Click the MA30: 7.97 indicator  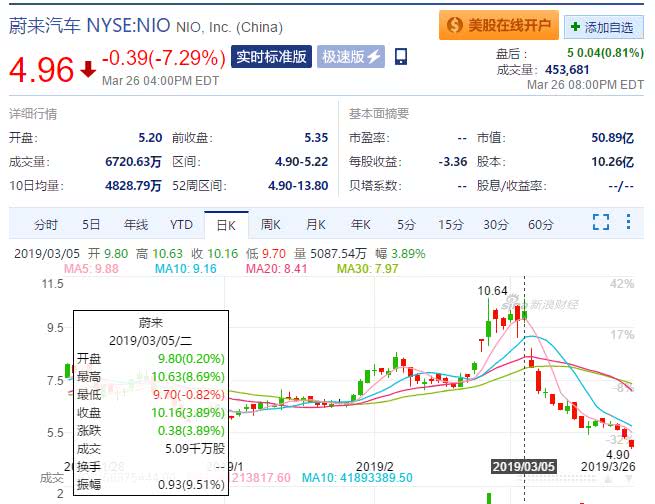click(368, 268)
